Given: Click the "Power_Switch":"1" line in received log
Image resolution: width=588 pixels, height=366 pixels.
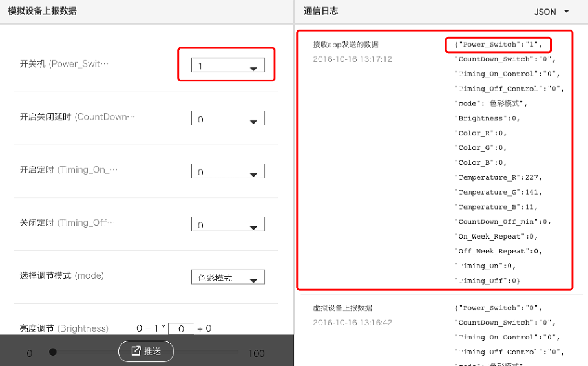Looking at the screenshot, I should coord(499,45).
